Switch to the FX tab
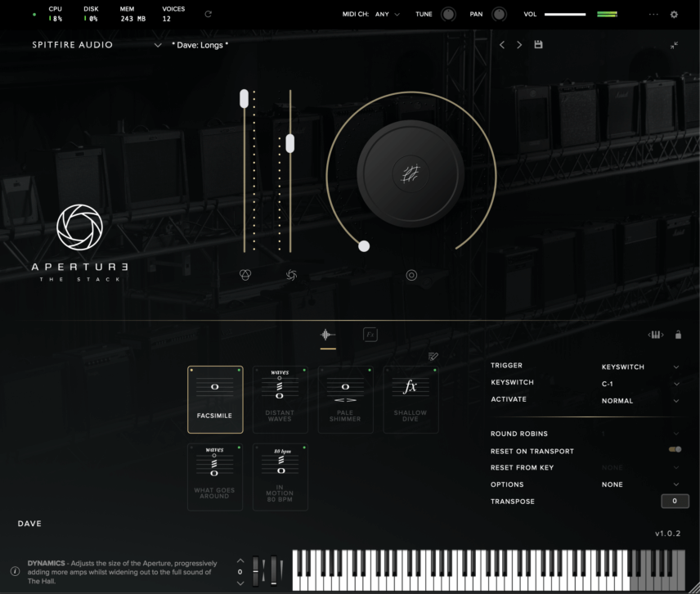The width and height of the screenshot is (700, 594). [x=370, y=335]
